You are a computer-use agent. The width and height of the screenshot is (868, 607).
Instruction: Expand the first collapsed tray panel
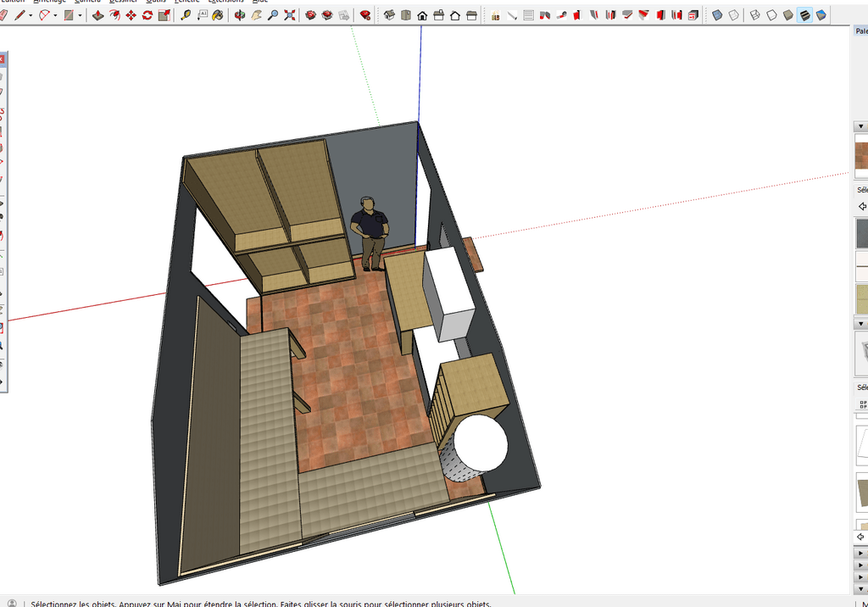[861, 553]
